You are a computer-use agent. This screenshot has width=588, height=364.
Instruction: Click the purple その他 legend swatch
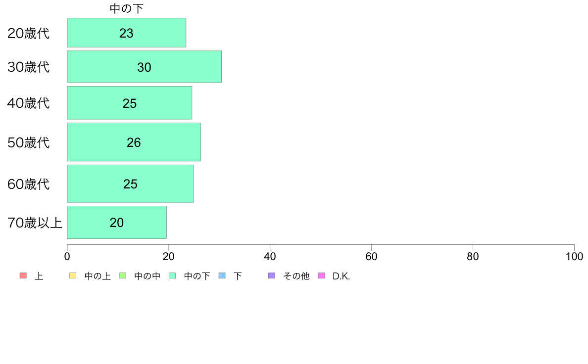point(272,275)
